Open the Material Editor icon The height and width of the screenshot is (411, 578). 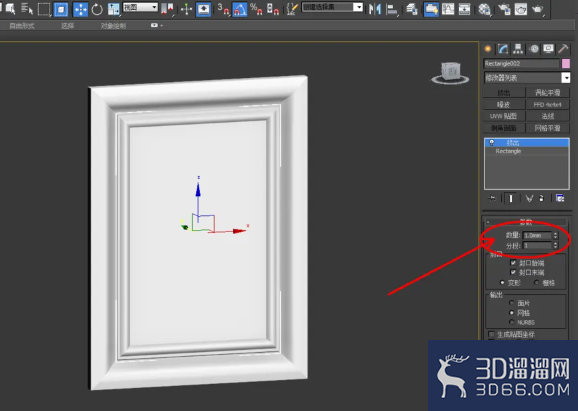484,9
